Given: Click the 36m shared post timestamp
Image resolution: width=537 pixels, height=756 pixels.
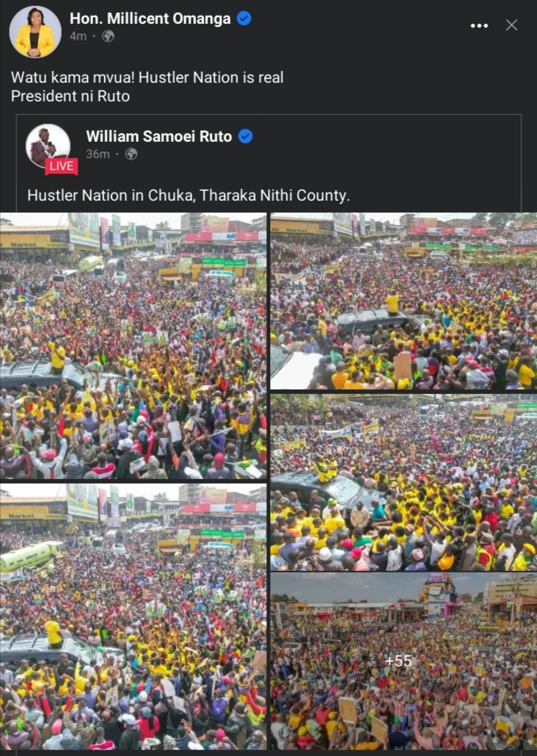Looking at the screenshot, I should (98, 154).
